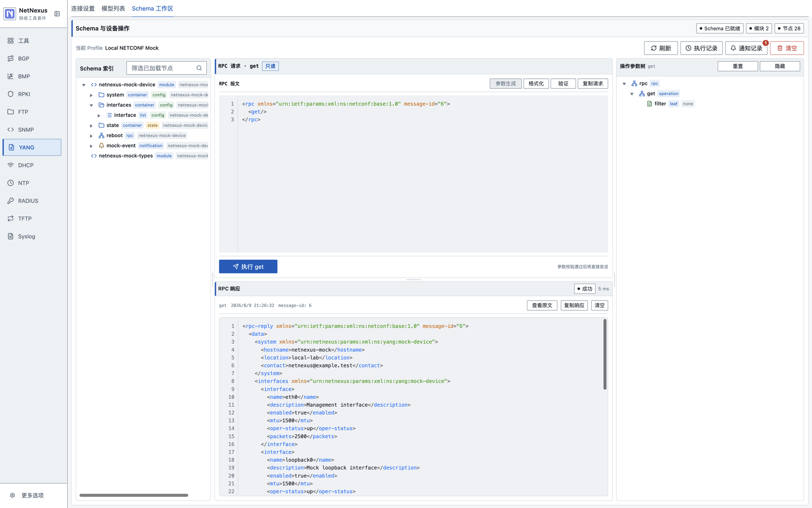Collapse the sidebar with the panel icon

click(57, 14)
